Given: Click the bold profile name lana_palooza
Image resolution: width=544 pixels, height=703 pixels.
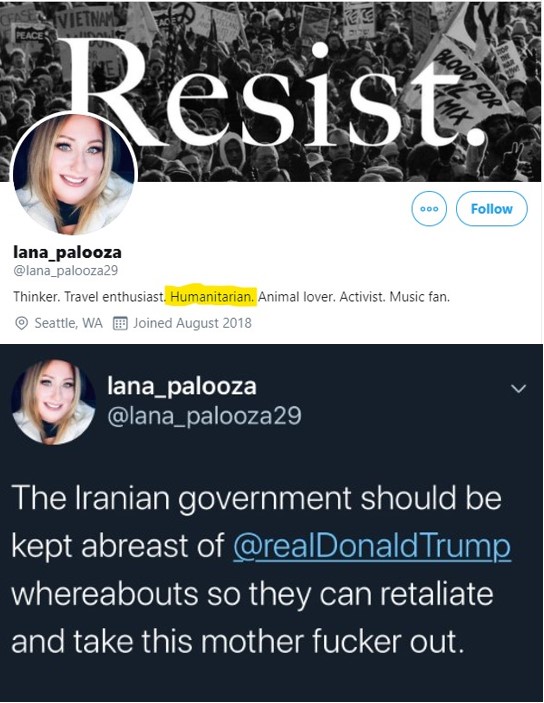Looking at the screenshot, I should pos(67,252).
